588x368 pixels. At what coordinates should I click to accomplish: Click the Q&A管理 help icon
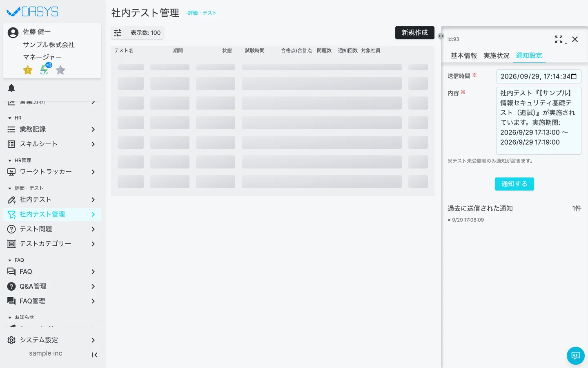pyautogui.click(x=11, y=286)
